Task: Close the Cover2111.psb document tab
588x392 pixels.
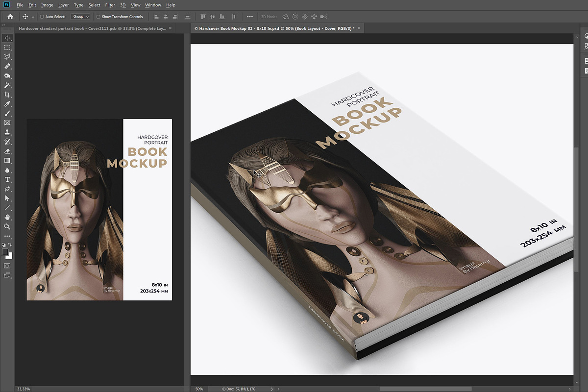Action: point(171,28)
